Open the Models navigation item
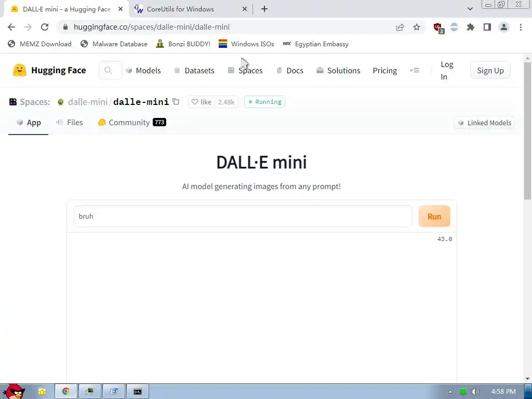The image size is (532, 399). click(x=143, y=71)
